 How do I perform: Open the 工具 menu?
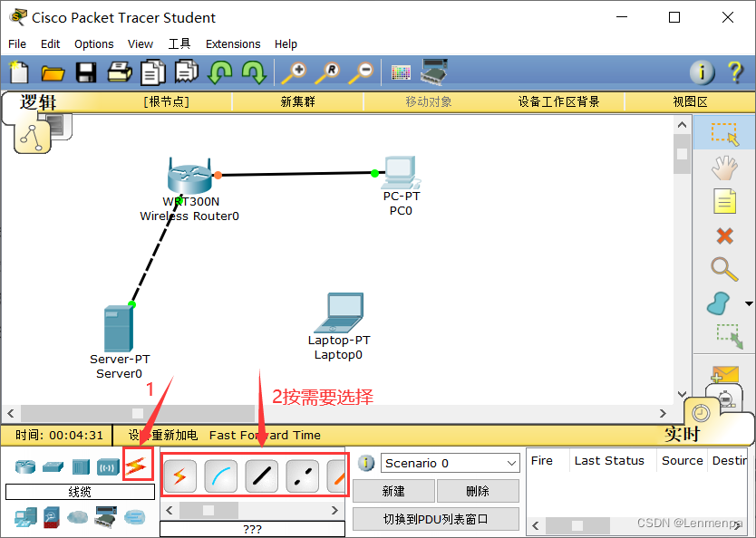(179, 43)
